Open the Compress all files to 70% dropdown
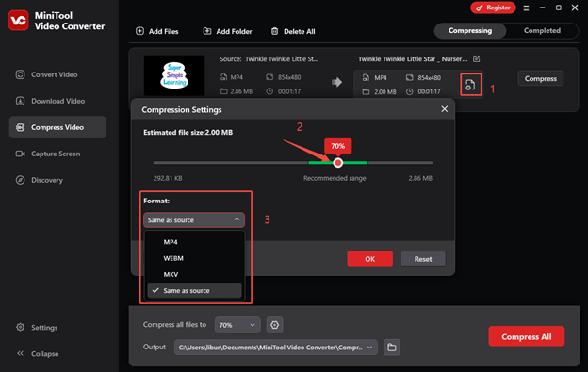Image resolution: width=588 pixels, height=372 pixels. (x=237, y=325)
